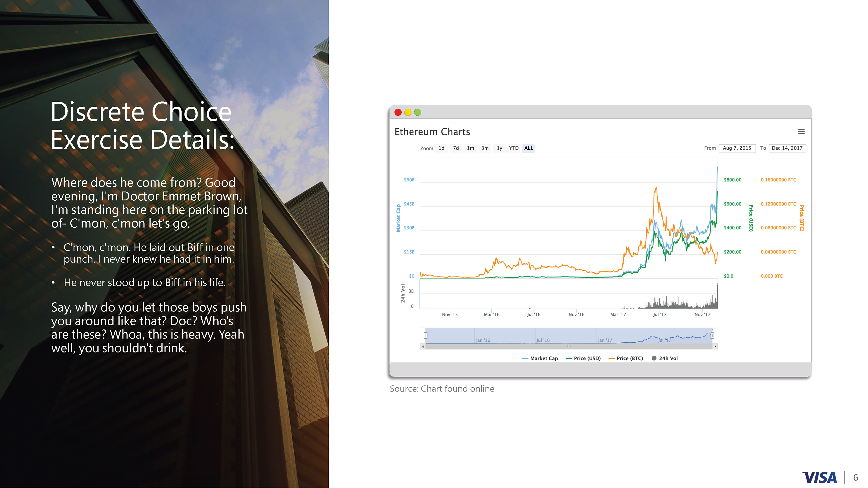
Task: Edit the From date Aug 7, 2015
Action: [x=737, y=148]
